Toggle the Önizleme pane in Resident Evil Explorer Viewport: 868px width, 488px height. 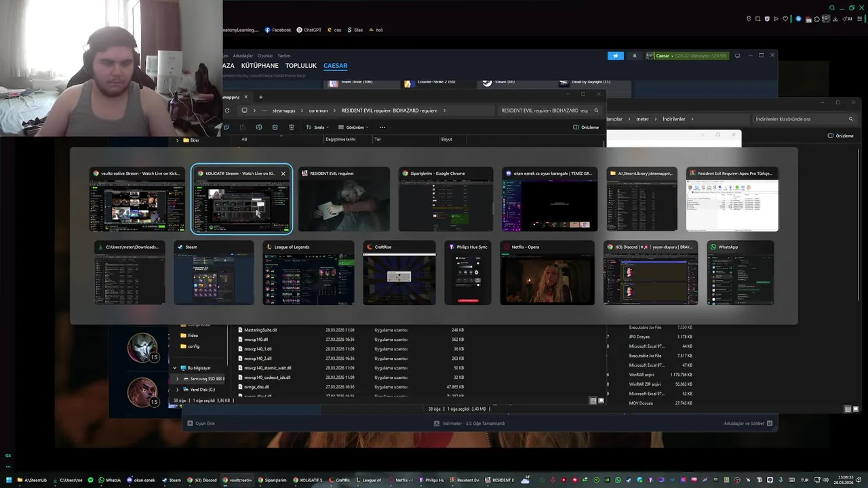(587, 127)
